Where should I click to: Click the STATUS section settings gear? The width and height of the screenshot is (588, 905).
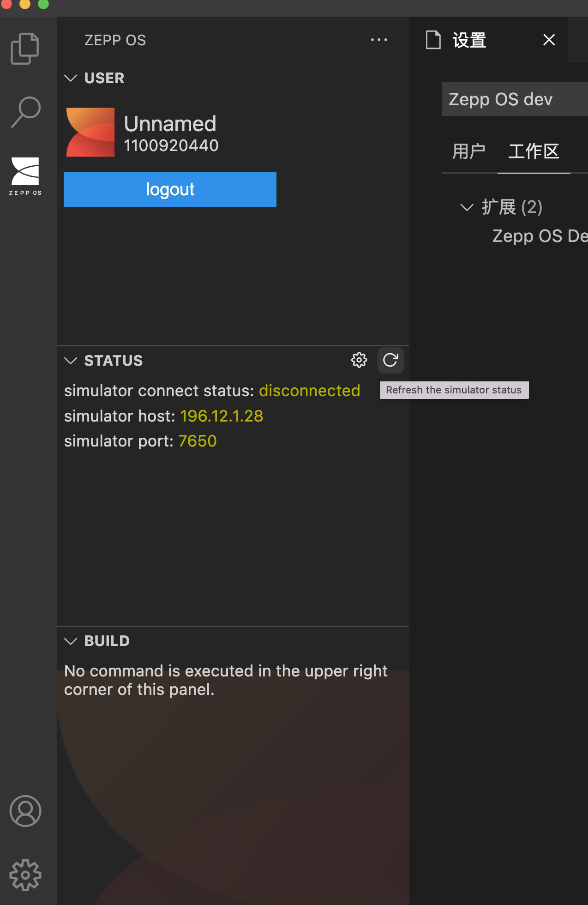coord(359,360)
